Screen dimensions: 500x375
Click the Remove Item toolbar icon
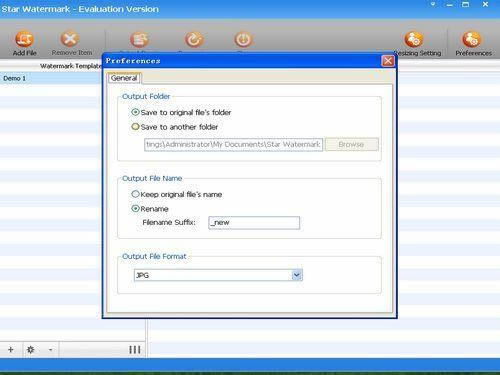[70, 39]
